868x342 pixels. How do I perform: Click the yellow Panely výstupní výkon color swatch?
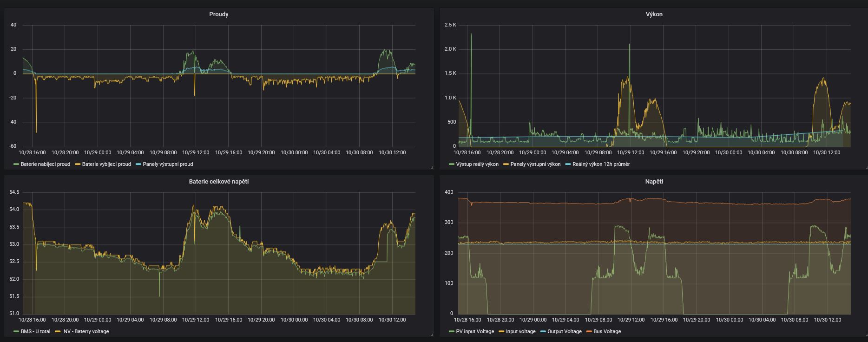(x=505, y=164)
